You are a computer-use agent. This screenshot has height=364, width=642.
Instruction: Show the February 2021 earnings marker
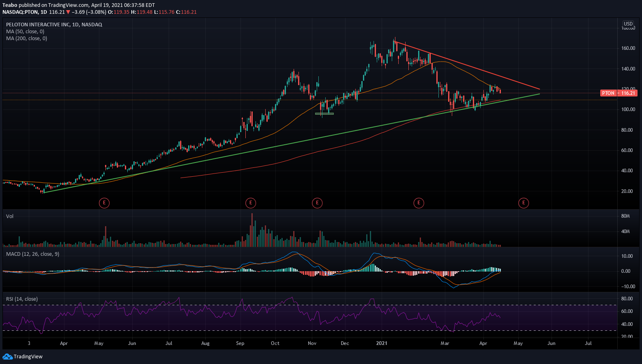[x=419, y=203]
